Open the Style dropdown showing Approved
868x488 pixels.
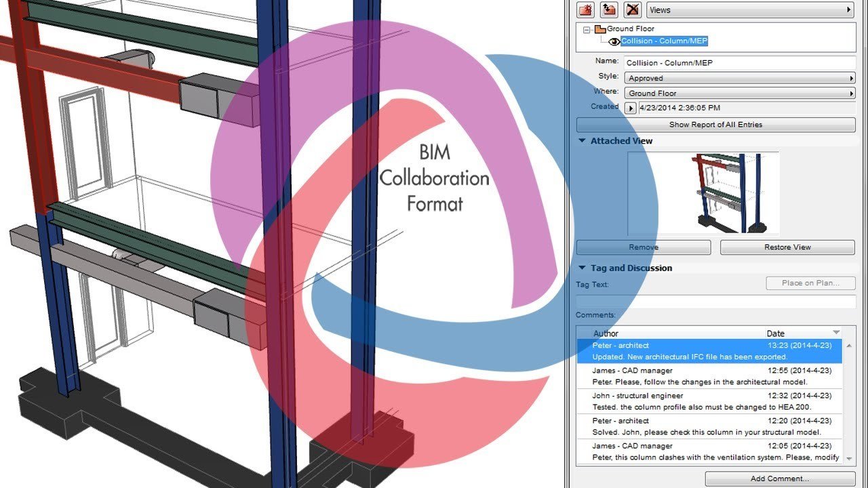pos(739,78)
